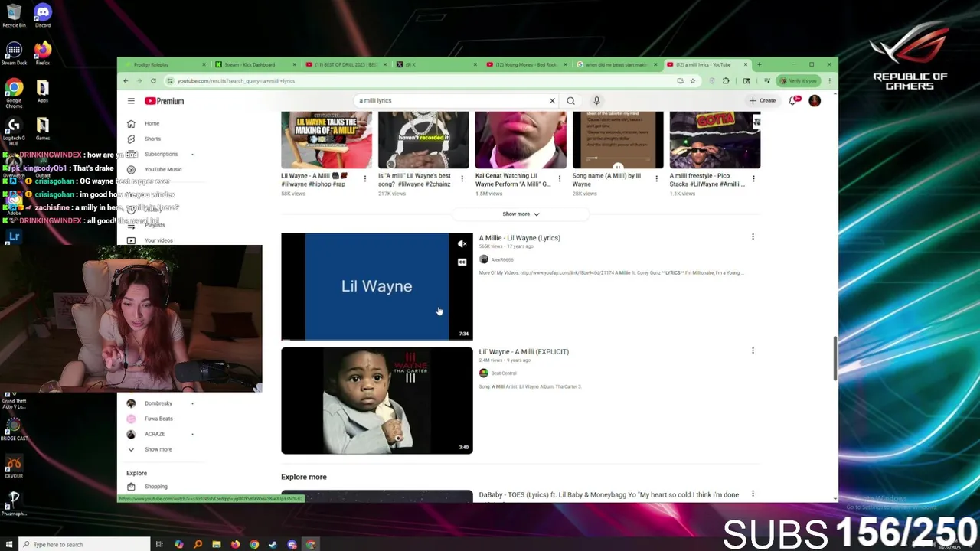This screenshot has height=551, width=980.
Task: Open Steam from the taskbar
Action: tap(273, 544)
